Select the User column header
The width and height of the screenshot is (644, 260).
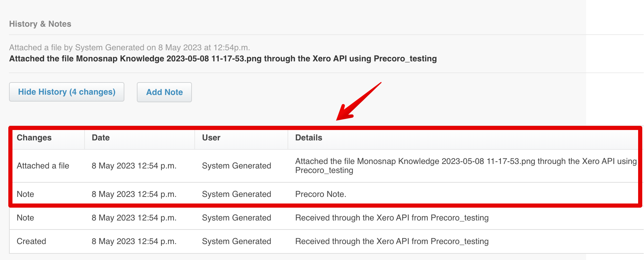click(211, 138)
